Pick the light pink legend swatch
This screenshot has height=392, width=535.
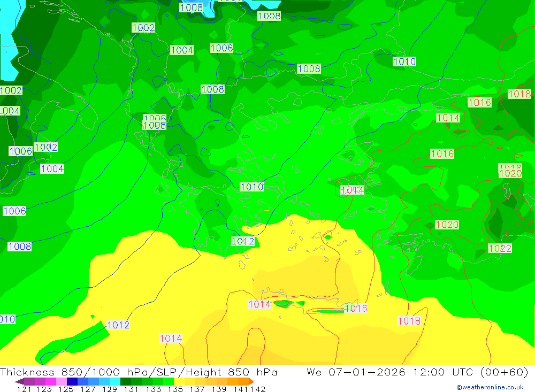(62, 381)
